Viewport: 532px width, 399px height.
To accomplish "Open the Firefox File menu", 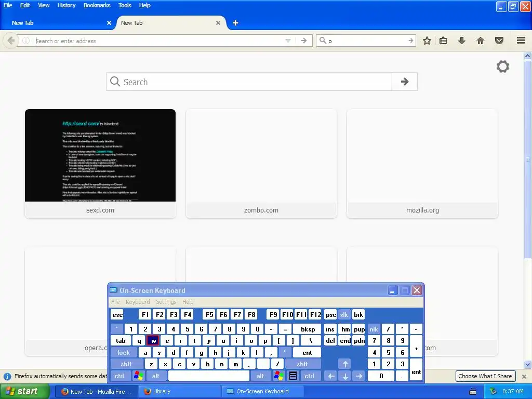I will click(x=8, y=5).
